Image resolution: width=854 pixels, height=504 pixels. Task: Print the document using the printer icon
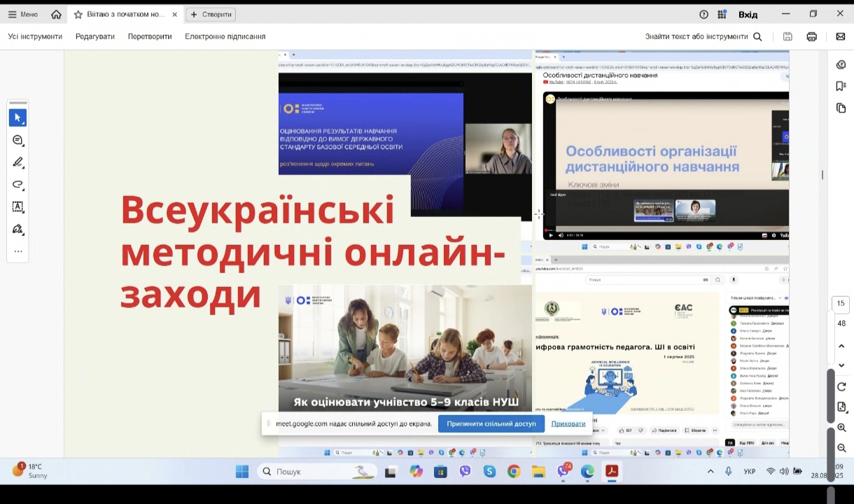(811, 36)
